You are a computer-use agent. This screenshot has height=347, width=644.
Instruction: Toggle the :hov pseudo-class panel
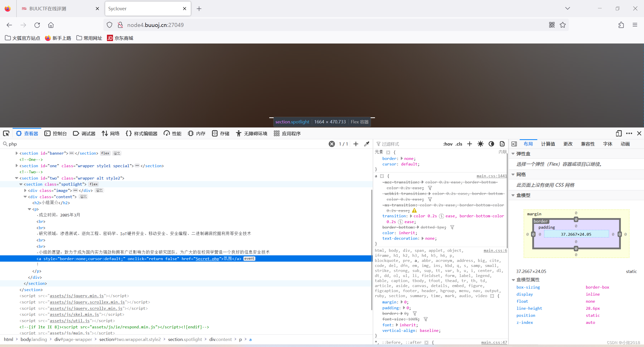(x=448, y=144)
